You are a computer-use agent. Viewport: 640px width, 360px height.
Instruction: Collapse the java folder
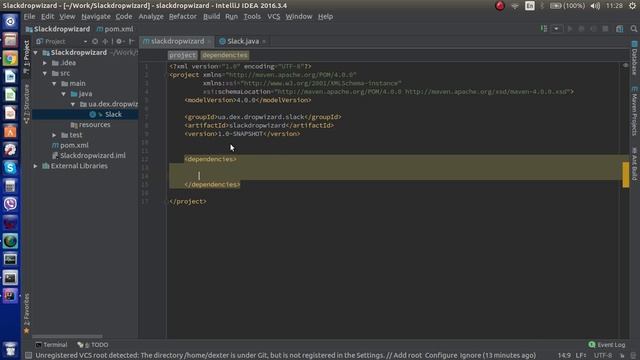click(64, 94)
